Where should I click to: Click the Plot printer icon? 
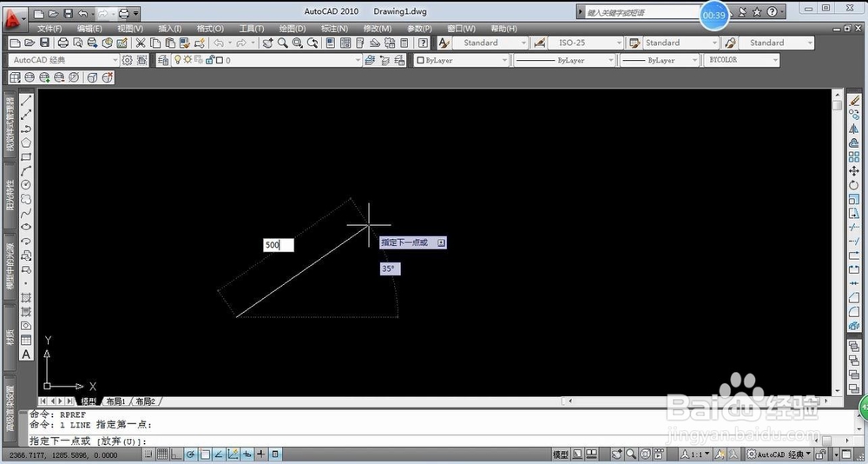(x=63, y=43)
